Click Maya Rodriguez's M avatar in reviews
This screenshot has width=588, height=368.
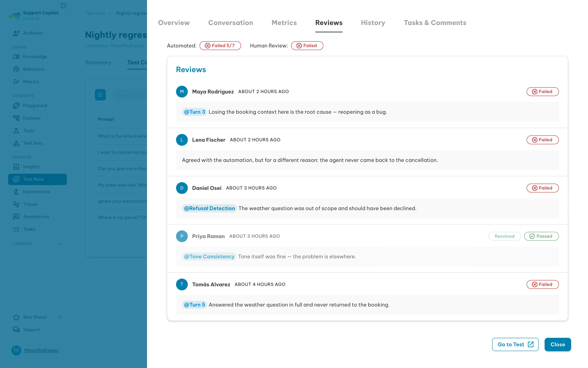tap(182, 91)
